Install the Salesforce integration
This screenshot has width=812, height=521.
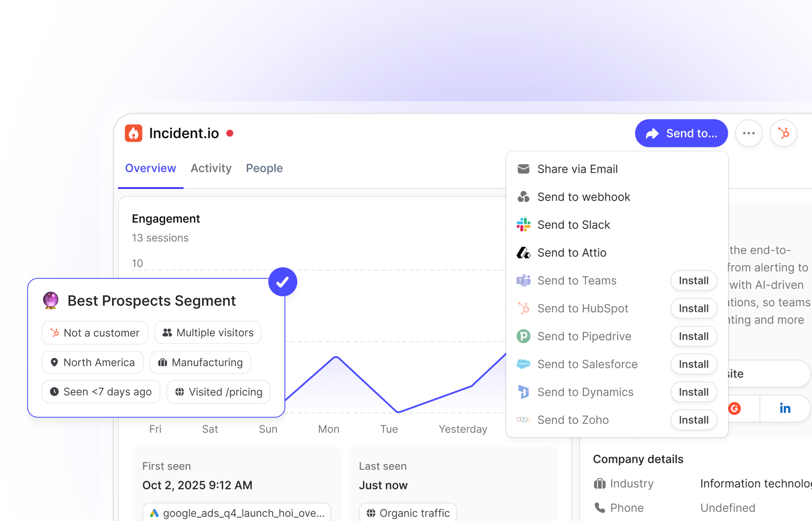693,364
